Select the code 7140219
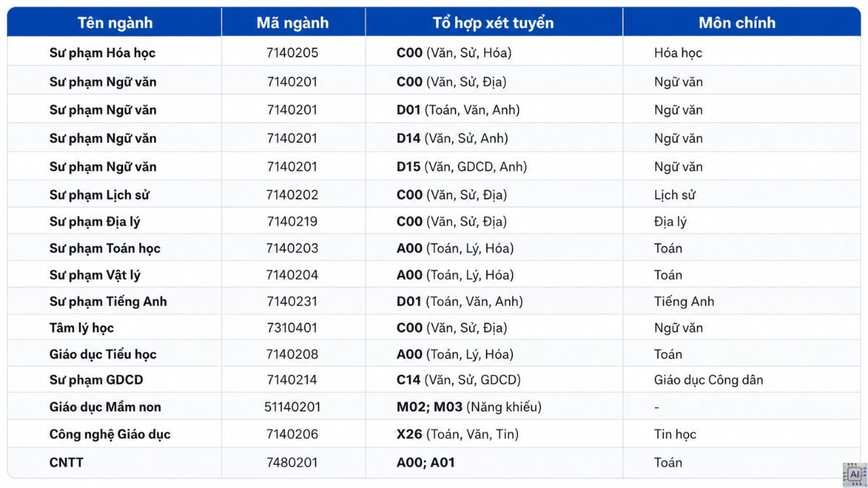868x488 pixels. (x=292, y=221)
